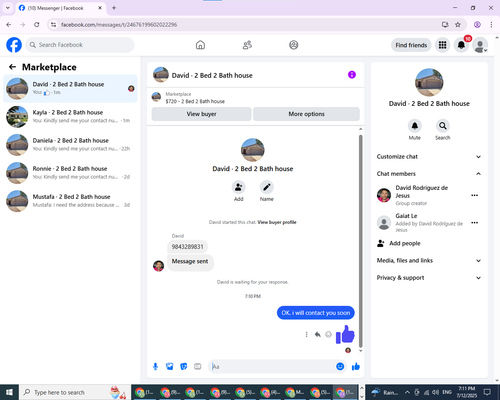Open the Menu grid icon
Screen dimensions: 500x400
tap(442, 45)
